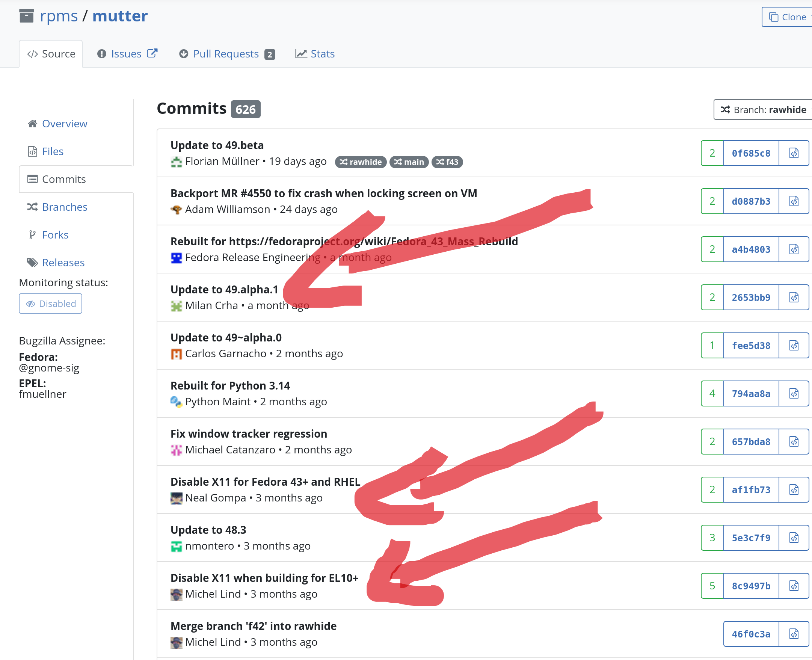Open commit hash af1fb73
Image resolution: width=812 pixels, height=660 pixels.
(751, 490)
